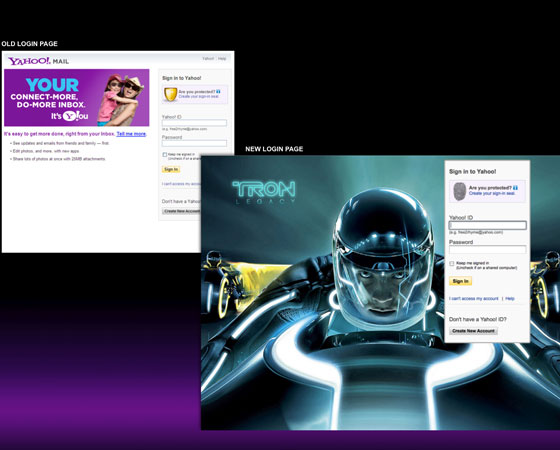Click the TRON Legacy logo

(264, 192)
